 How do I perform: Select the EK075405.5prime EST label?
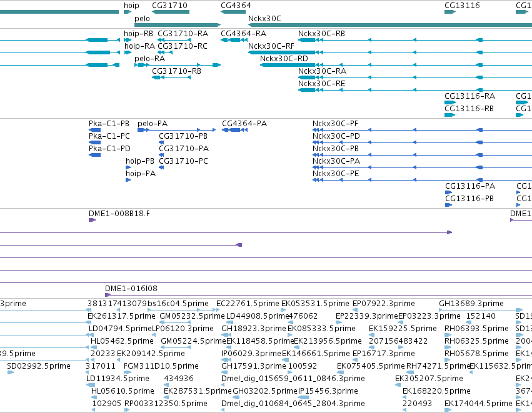[x=371, y=367]
